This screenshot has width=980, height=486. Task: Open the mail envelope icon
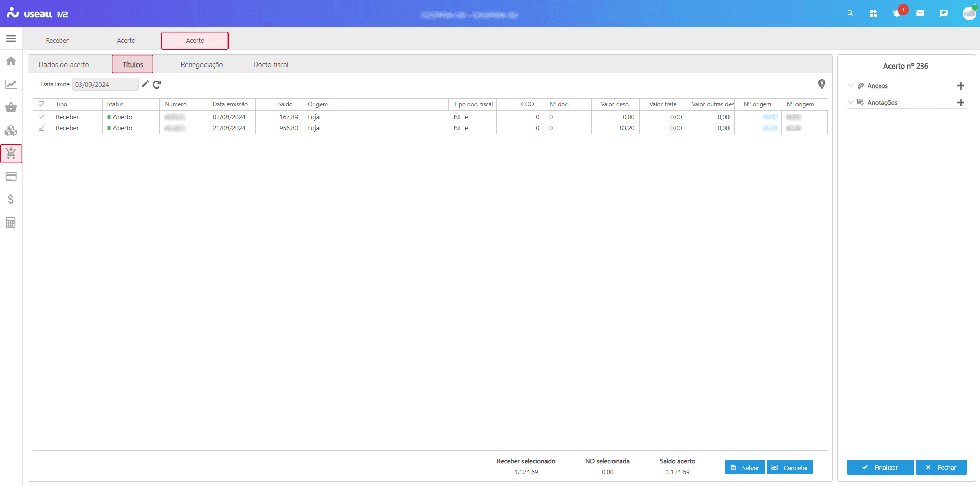pyautogui.click(x=920, y=13)
